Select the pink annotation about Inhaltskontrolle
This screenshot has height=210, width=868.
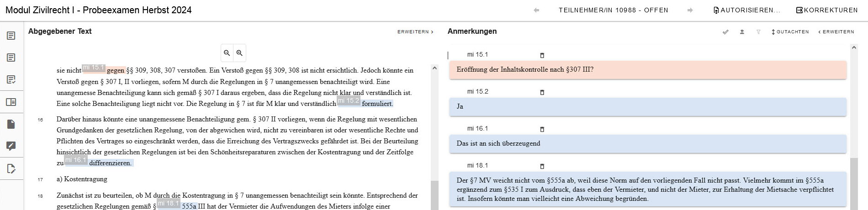point(647,70)
